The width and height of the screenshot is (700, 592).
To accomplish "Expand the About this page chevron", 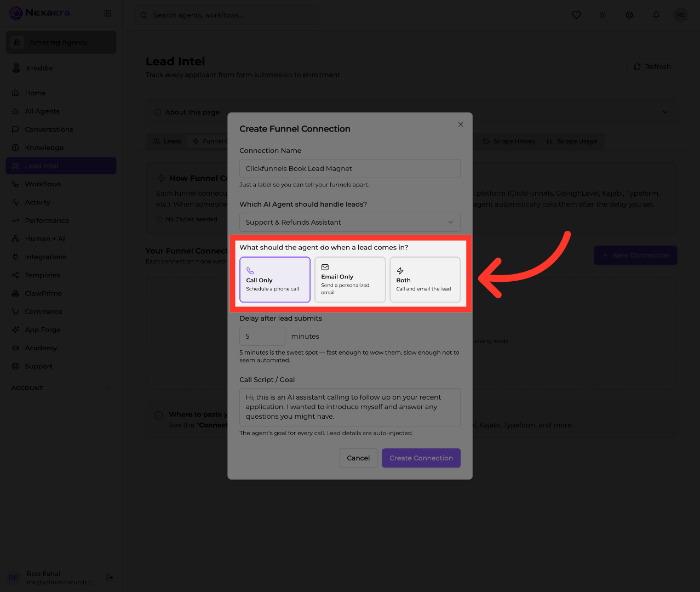I will click(665, 112).
